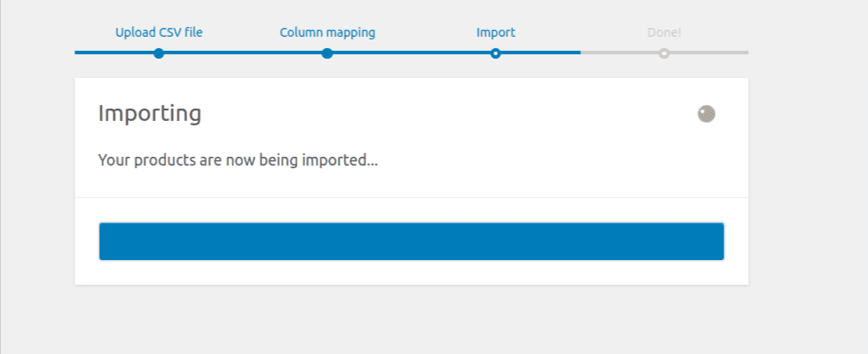Click the white card area below the progress bar
The image size is (868, 354).
(x=411, y=273)
